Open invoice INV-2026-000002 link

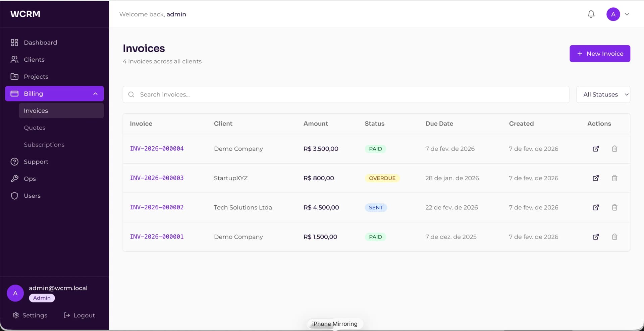pyautogui.click(x=157, y=207)
